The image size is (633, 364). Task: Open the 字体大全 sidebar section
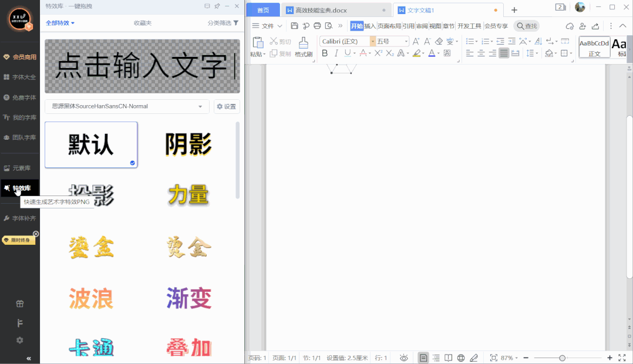coord(20,77)
